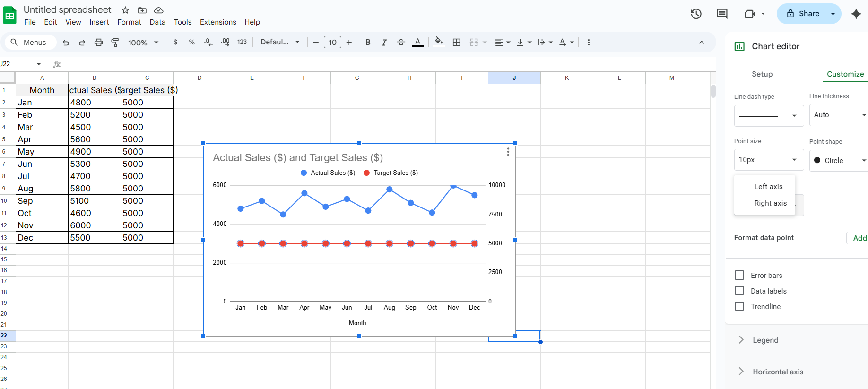
Task: Open the cell borders tool
Action: pos(456,43)
